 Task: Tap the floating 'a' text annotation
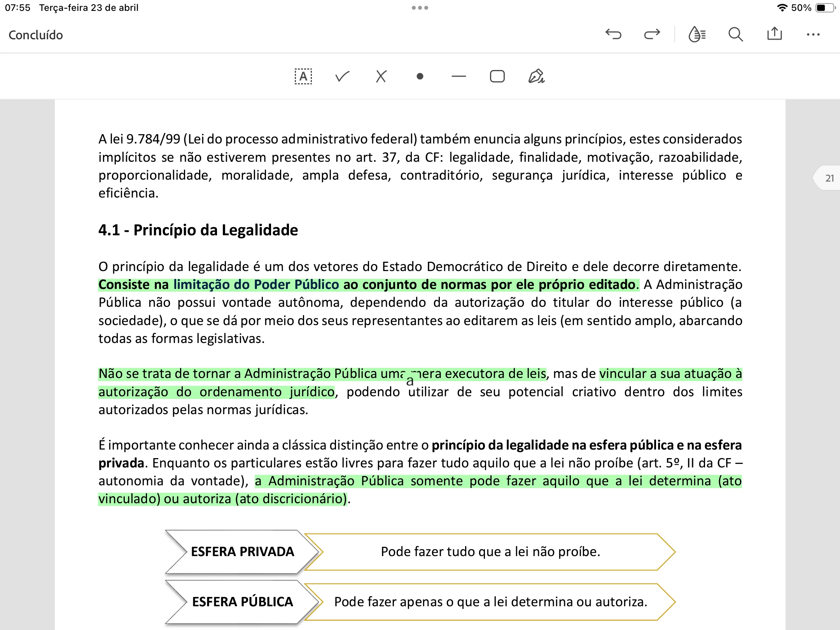point(410,381)
